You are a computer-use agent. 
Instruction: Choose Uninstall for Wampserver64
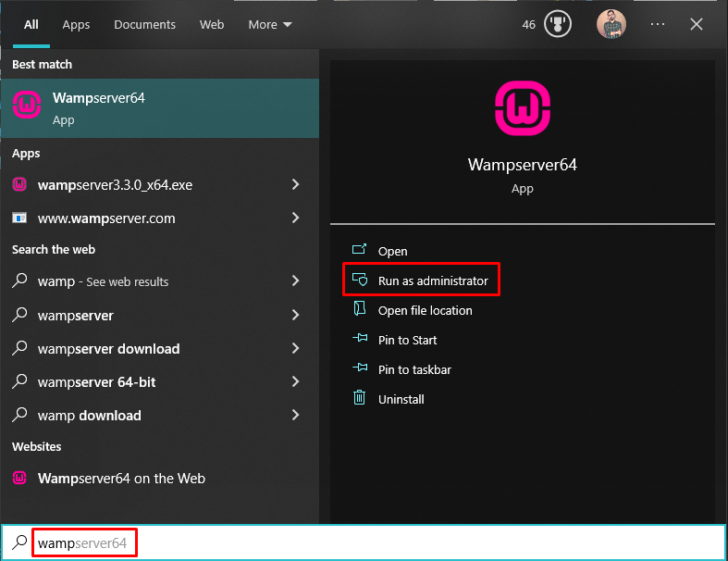pos(401,400)
